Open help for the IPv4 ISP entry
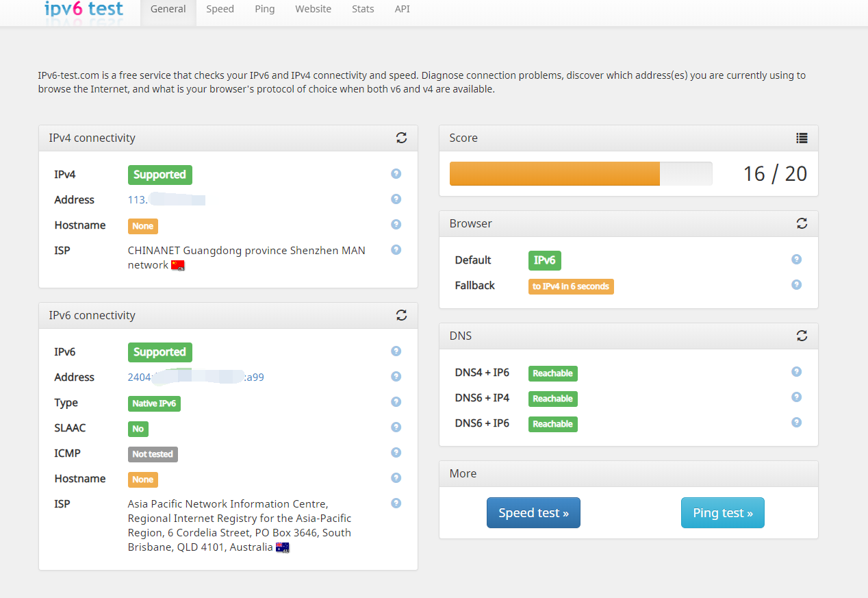Viewport: 868px width, 598px height. (396, 250)
